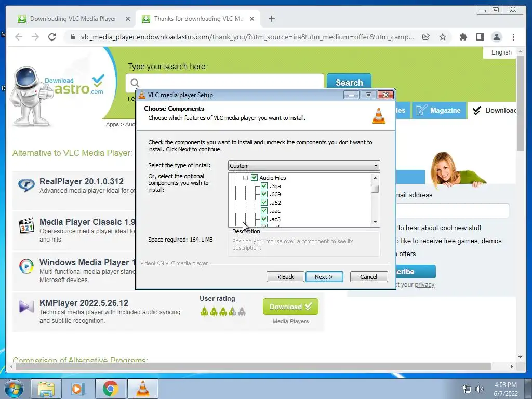
Task: Open Chrome extensions puzzle icon
Action: [463, 37]
